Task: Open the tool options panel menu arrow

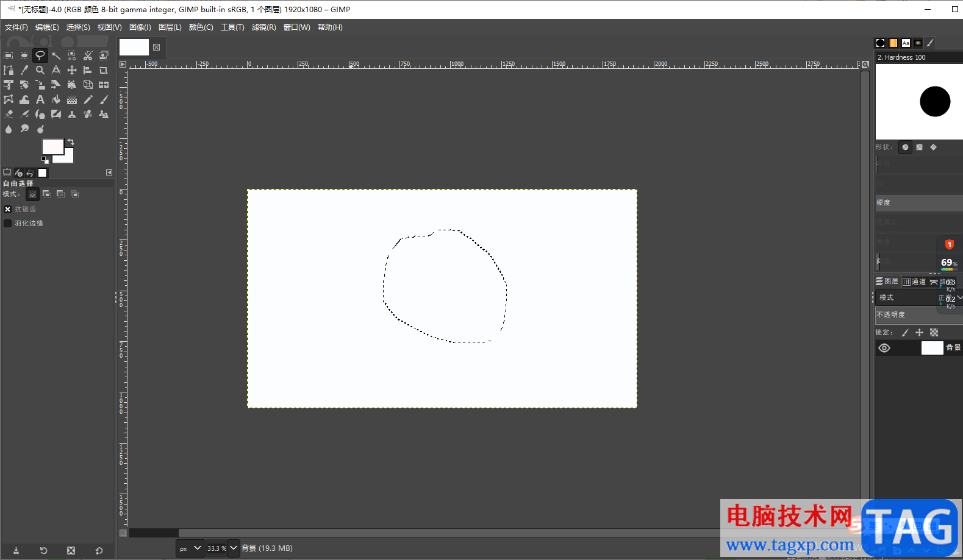Action: (109, 172)
